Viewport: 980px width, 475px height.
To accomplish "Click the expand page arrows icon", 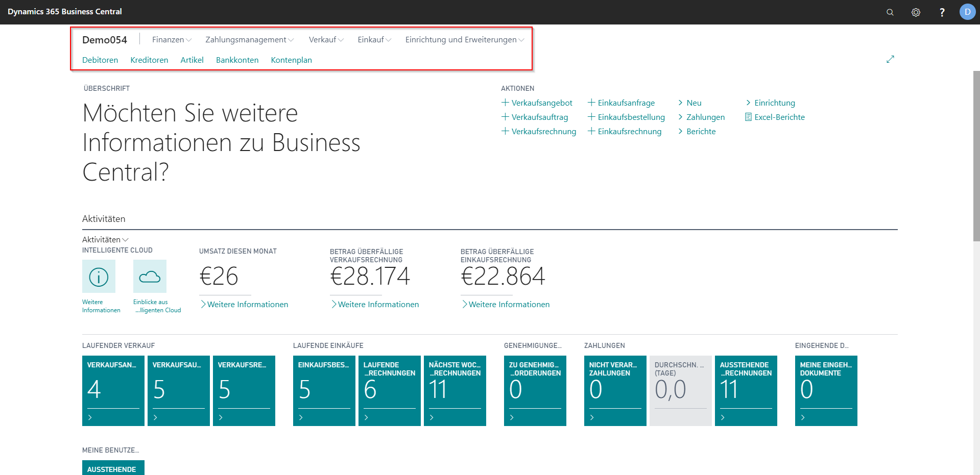I will [x=890, y=59].
